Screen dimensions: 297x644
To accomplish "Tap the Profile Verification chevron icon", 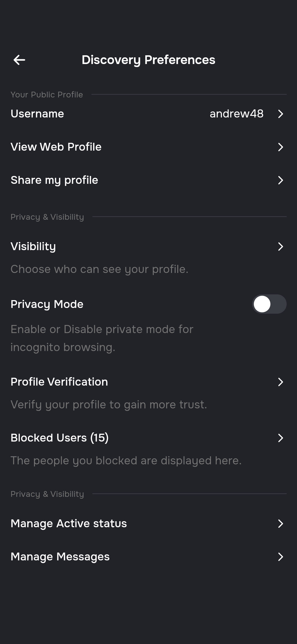I will (280, 382).
